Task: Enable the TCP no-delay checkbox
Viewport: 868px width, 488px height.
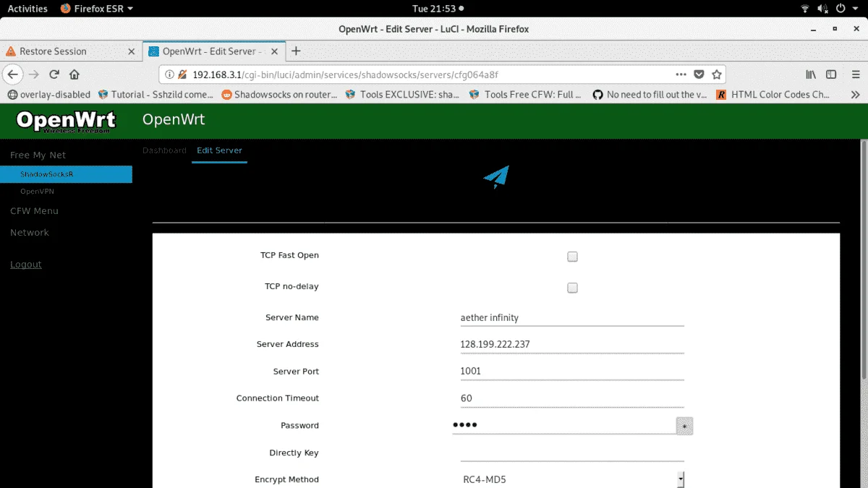Action: 572,288
